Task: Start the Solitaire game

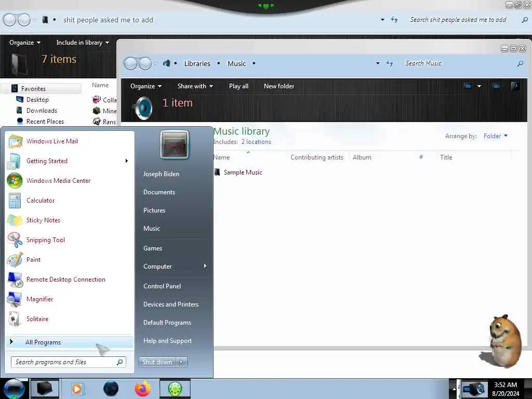Action: click(37, 318)
